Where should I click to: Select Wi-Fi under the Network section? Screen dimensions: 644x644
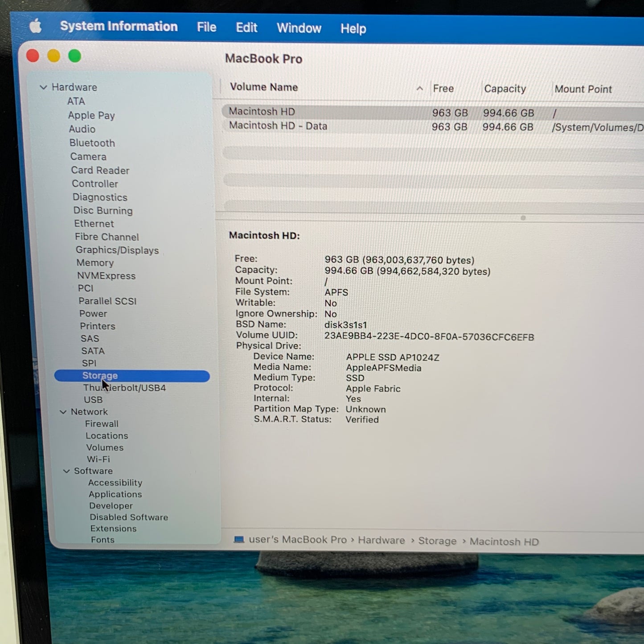pyautogui.click(x=98, y=459)
